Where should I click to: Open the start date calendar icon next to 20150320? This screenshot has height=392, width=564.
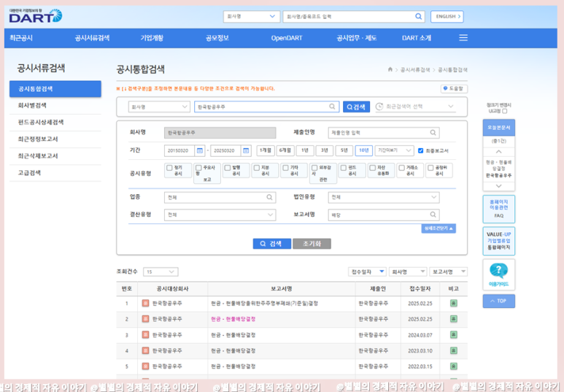tap(200, 150)
